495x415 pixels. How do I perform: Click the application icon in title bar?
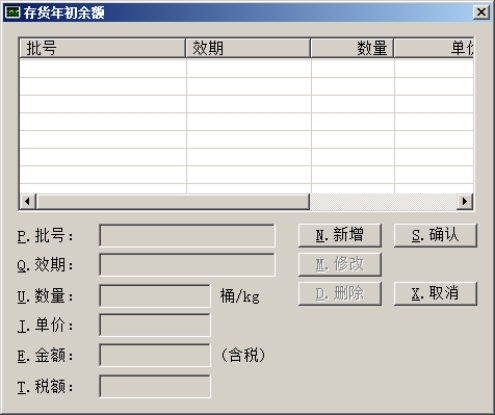point(13,13)
